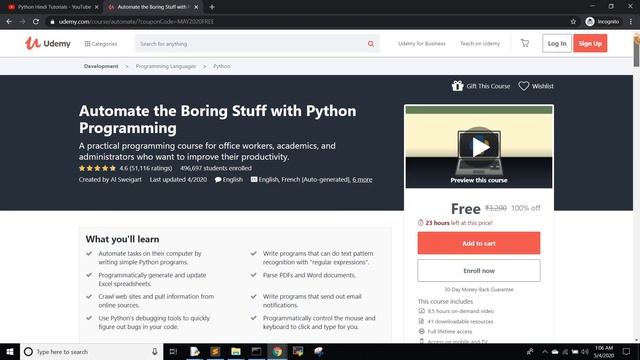Close the YouTube tab
The width and height of the screenshot is (640, 360).
[x=96, y=7]
